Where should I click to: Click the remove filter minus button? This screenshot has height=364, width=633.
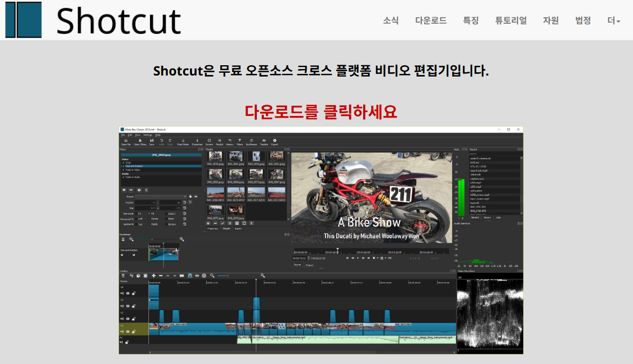click(x=131, y=190)
